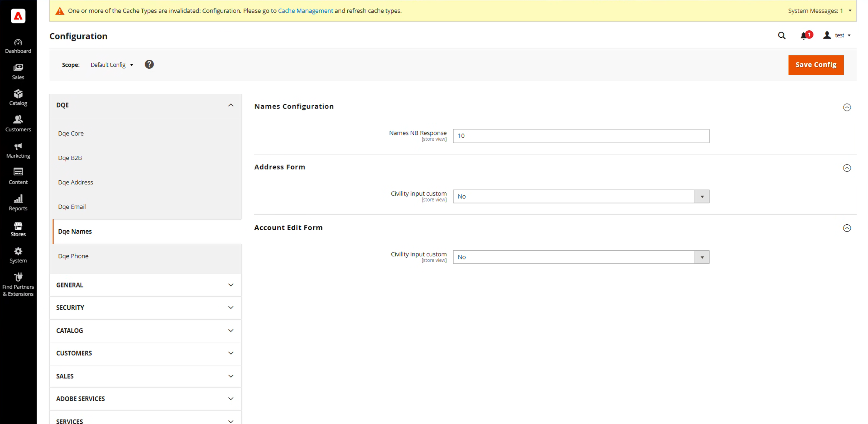Click the Catalog cube icon
This screenshot has height=424, width=868.
tap(18, 94)
